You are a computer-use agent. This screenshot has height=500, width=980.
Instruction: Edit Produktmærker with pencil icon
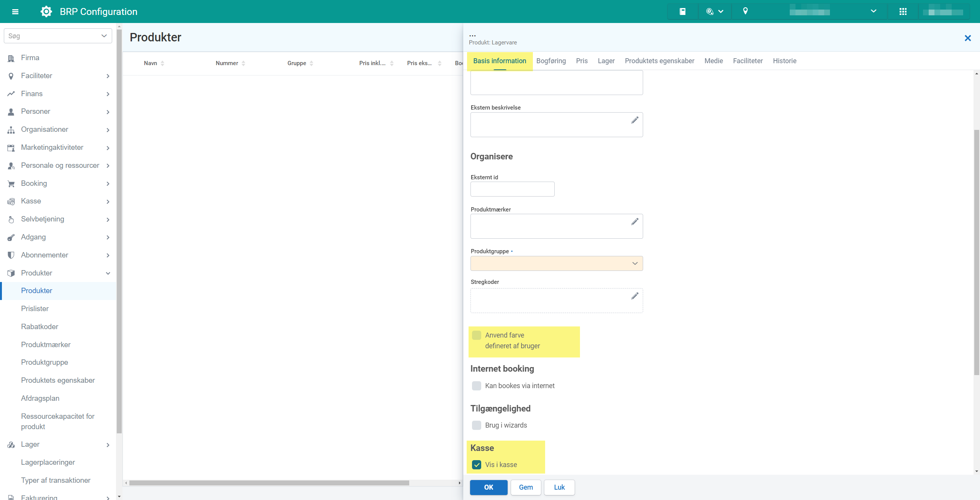coord(635,222)
